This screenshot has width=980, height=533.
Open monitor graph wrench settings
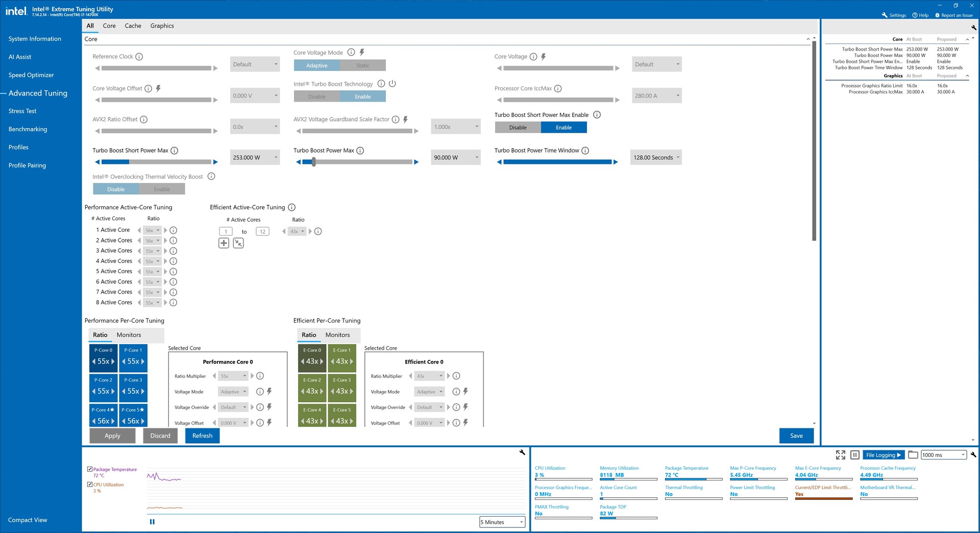(522, 452)
